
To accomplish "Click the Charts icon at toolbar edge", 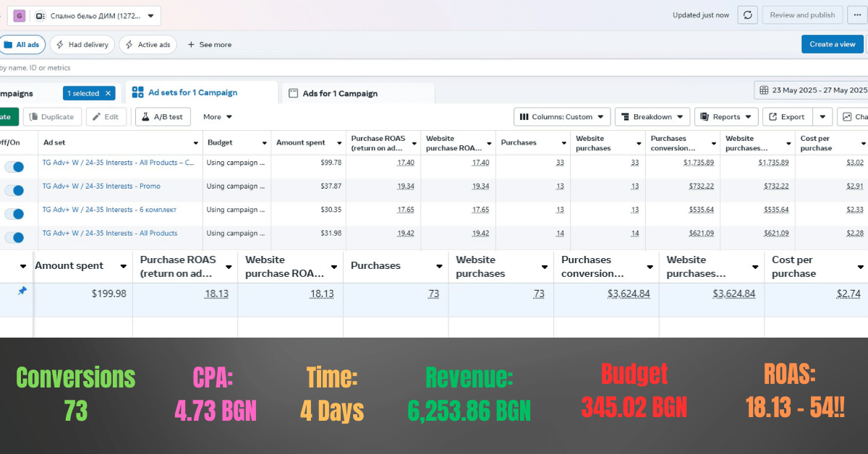I will [846, 116].
